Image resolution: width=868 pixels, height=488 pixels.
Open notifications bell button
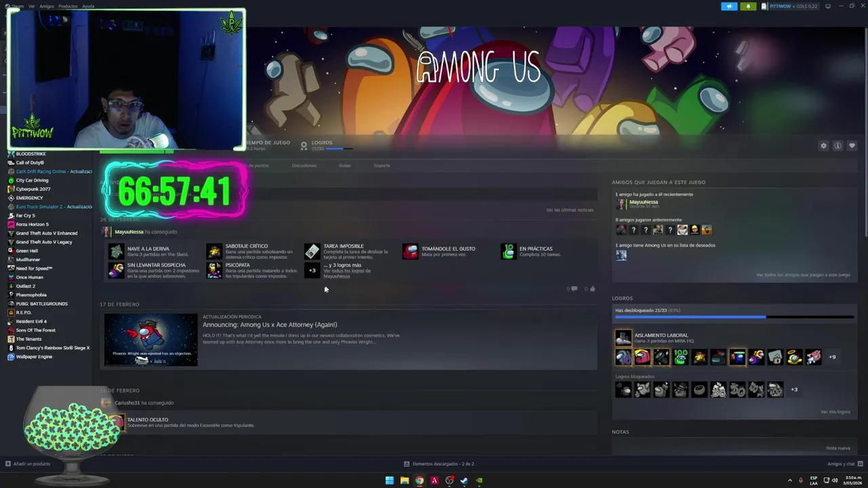(x=748, y=6)
